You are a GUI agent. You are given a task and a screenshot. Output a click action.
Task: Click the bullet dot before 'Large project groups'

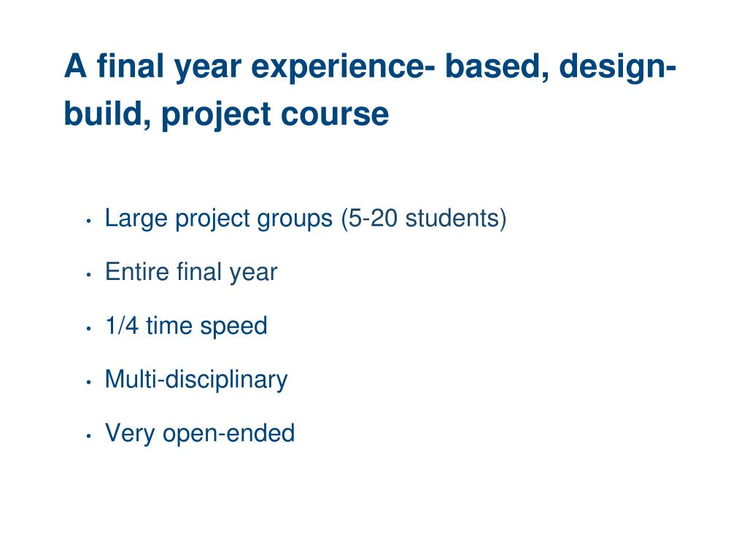(x=88, y=221)
